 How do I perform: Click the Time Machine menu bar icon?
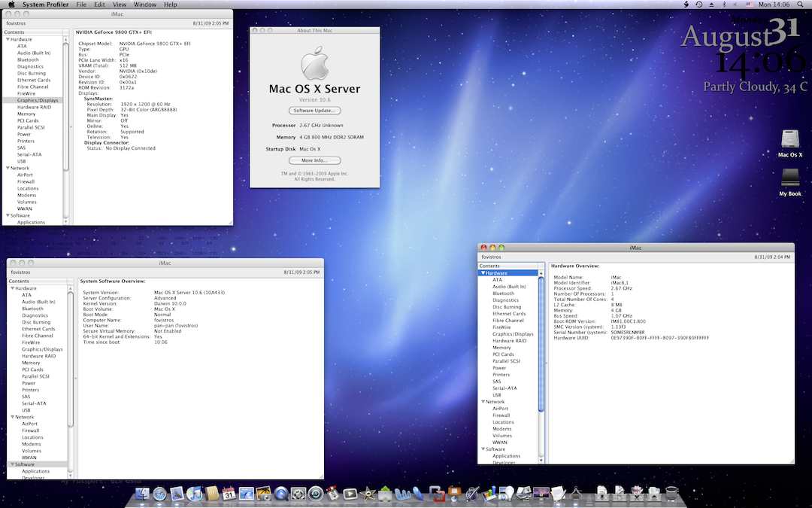(x=699, y=5)
